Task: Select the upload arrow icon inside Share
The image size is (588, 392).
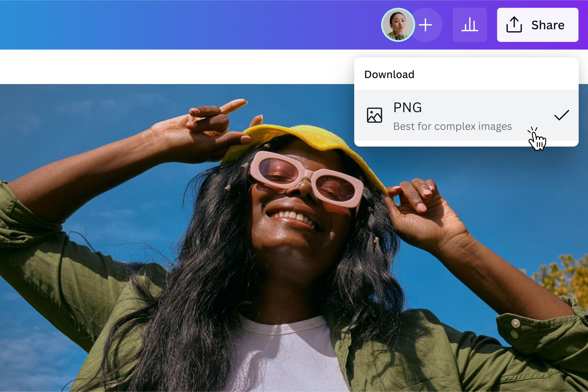Action: pyautogui.click(x=514, y=24)
